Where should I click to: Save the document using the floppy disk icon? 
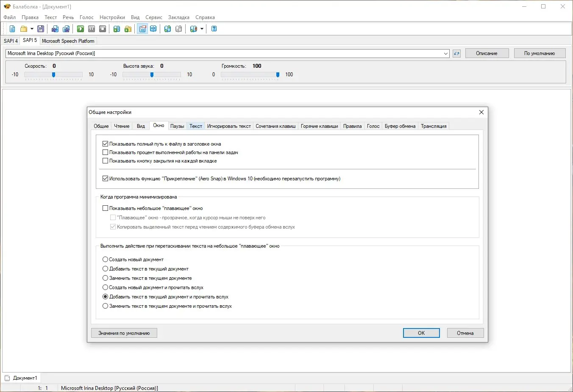click(41, 29)
